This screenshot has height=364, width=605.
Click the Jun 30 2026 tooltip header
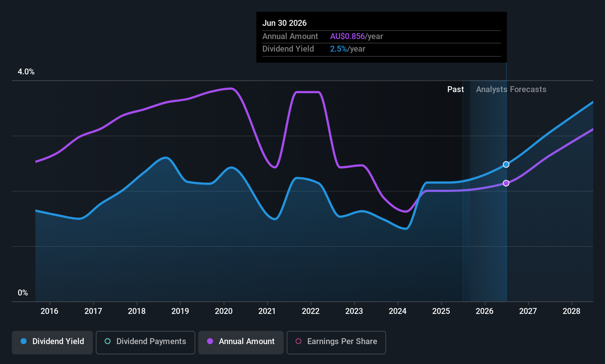point(284,23)
